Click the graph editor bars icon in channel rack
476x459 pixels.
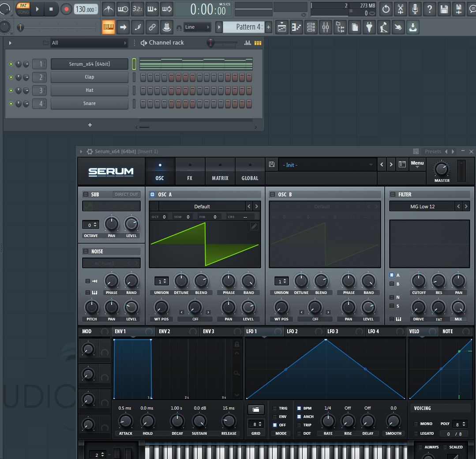(248, 43)
